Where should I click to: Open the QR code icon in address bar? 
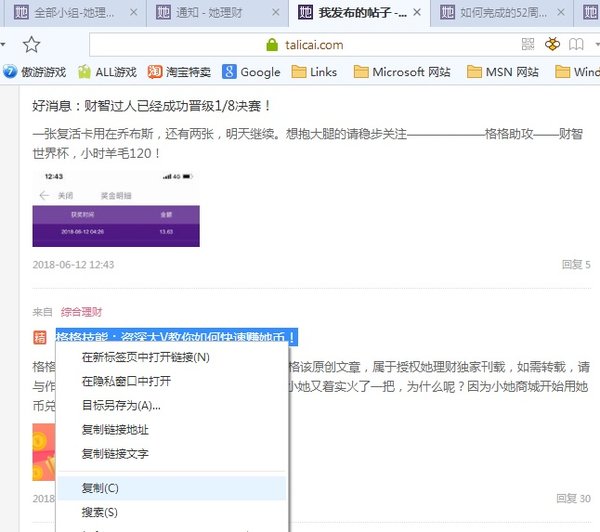coord(528,44)
